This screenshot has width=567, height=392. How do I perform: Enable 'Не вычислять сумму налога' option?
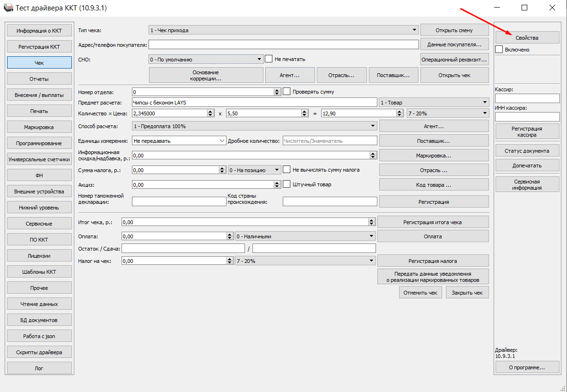click(287, 170)
